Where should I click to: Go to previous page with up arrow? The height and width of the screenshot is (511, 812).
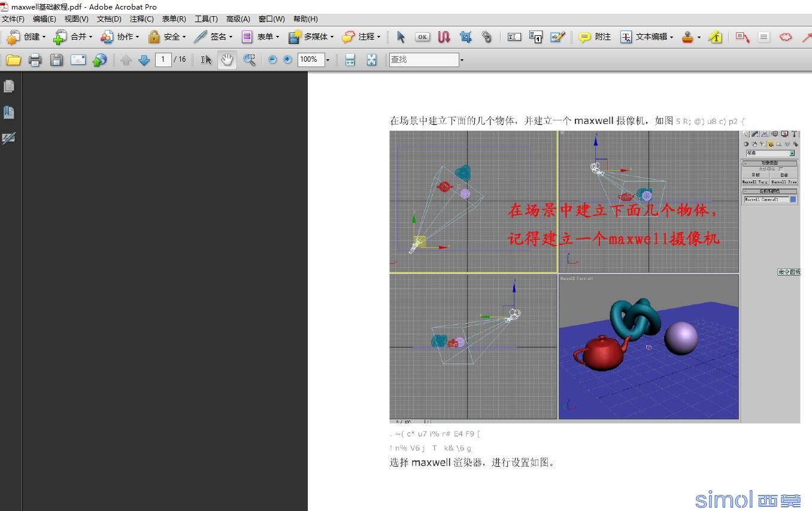126,60
